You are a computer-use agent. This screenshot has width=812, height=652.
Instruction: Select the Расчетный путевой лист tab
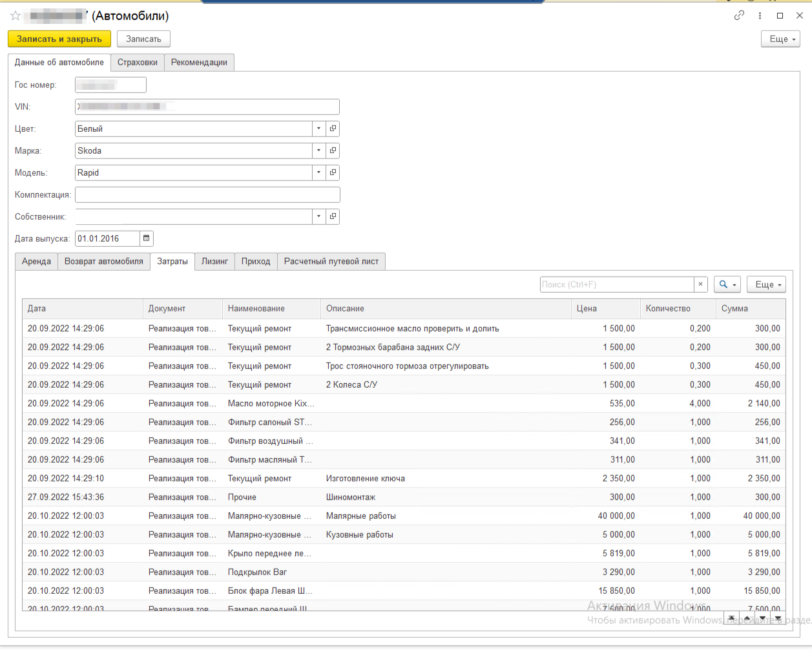pyautogui.click(x=331, y=261)
